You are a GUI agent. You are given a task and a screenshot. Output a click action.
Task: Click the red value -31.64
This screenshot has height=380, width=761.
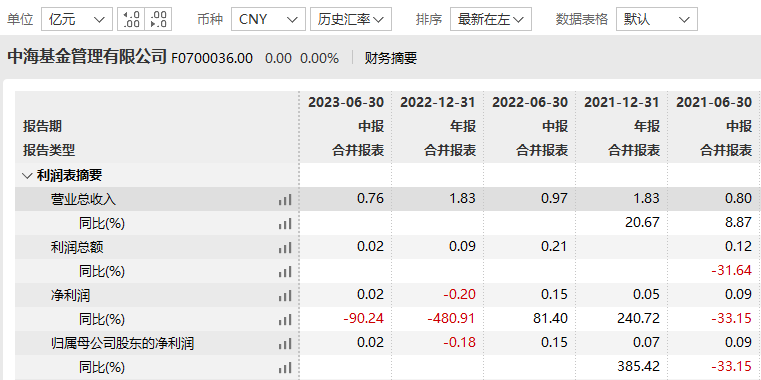tap(732, 270)
